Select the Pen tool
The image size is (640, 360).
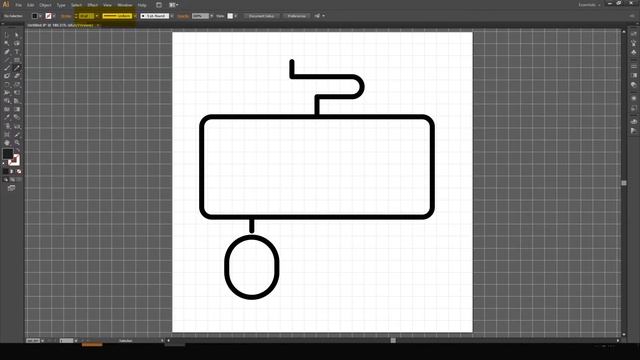pyautogui.click(x=7, y=51)
